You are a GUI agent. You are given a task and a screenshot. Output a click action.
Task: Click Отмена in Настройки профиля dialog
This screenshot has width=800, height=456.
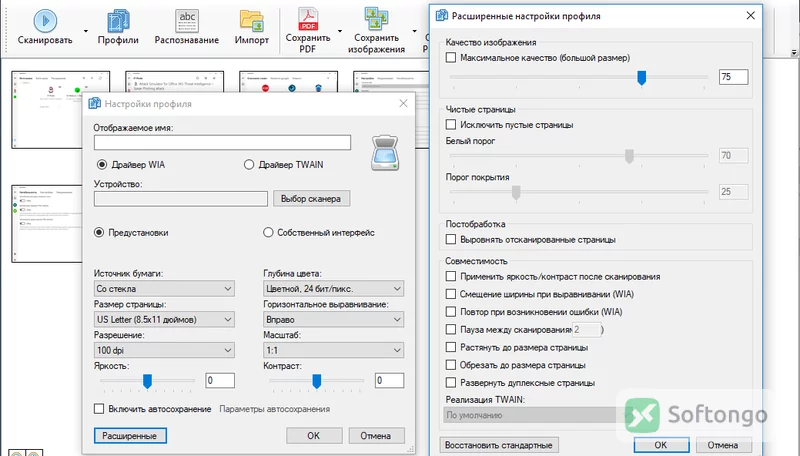[x=377, y=436]
